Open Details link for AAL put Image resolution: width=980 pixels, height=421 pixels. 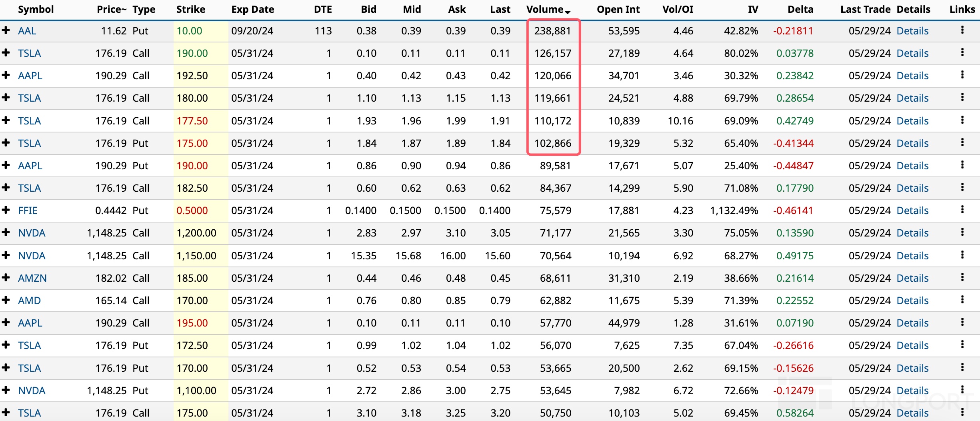[x=912, y=31]
